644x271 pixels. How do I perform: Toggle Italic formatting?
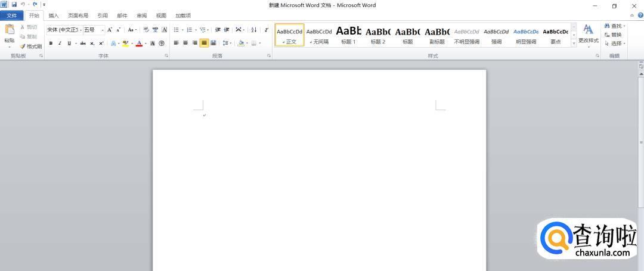point(60,43)
